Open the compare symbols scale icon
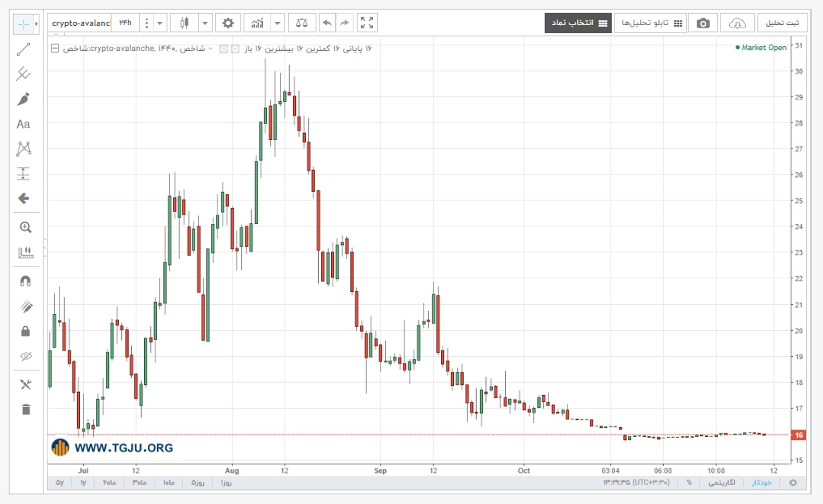The width and height of the screenshot is (823, 504). point(302,23)
